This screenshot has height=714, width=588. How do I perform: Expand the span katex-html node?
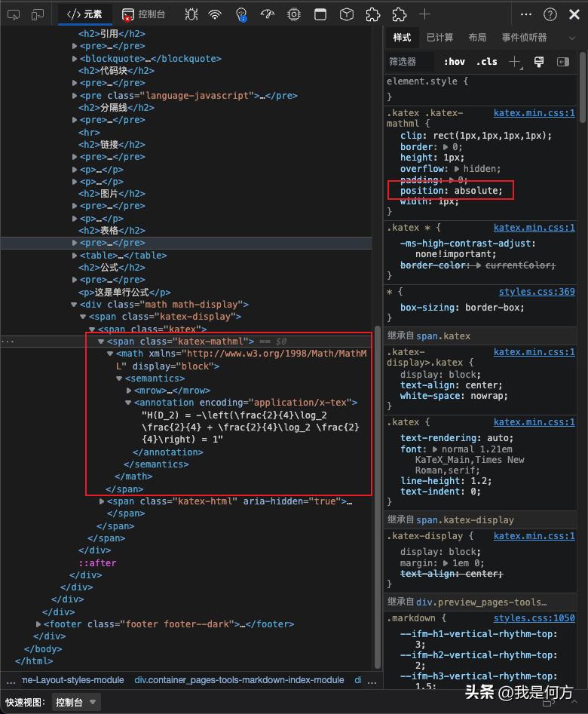pyautogui.click(x=102, y=501)
